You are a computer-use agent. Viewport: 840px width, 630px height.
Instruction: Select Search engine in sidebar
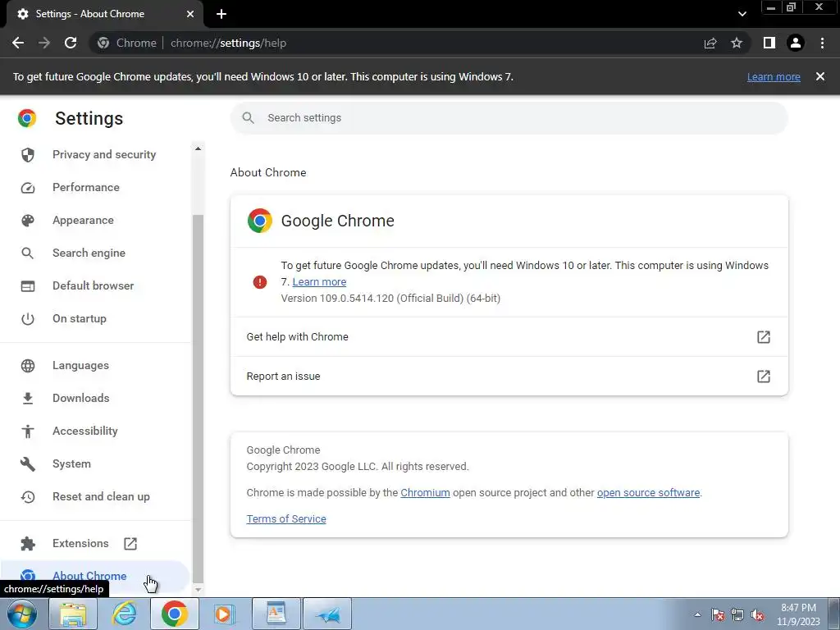tap(95, 253)
